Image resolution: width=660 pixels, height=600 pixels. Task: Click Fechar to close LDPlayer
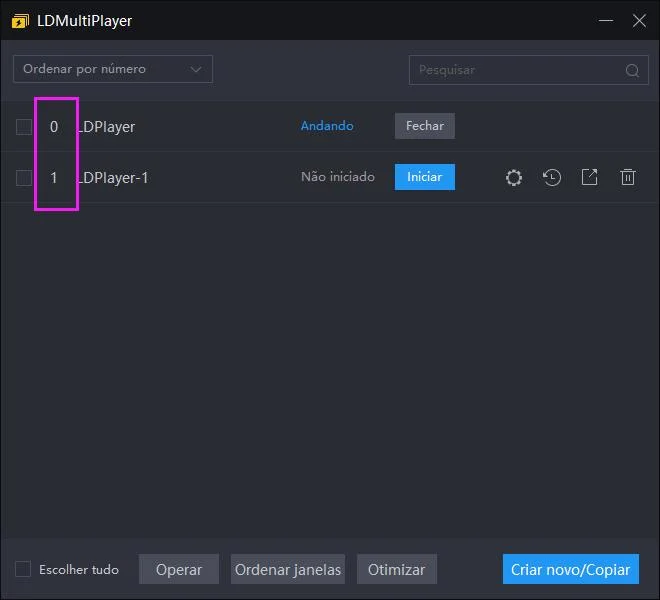pos(424,126)
